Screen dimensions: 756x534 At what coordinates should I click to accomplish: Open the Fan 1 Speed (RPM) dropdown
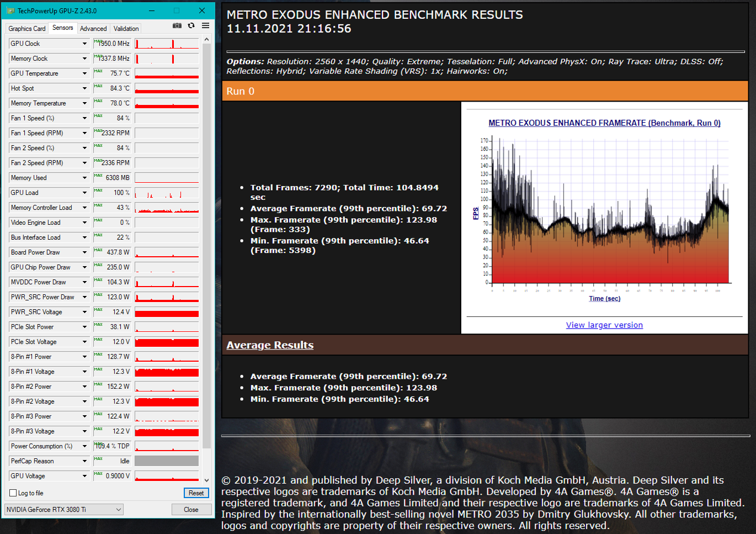(x=84, y=133)
